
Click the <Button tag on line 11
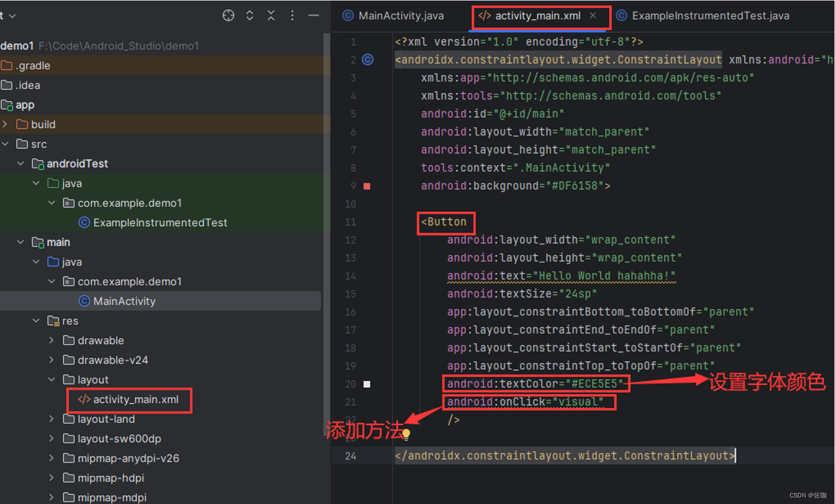[444, 222]
